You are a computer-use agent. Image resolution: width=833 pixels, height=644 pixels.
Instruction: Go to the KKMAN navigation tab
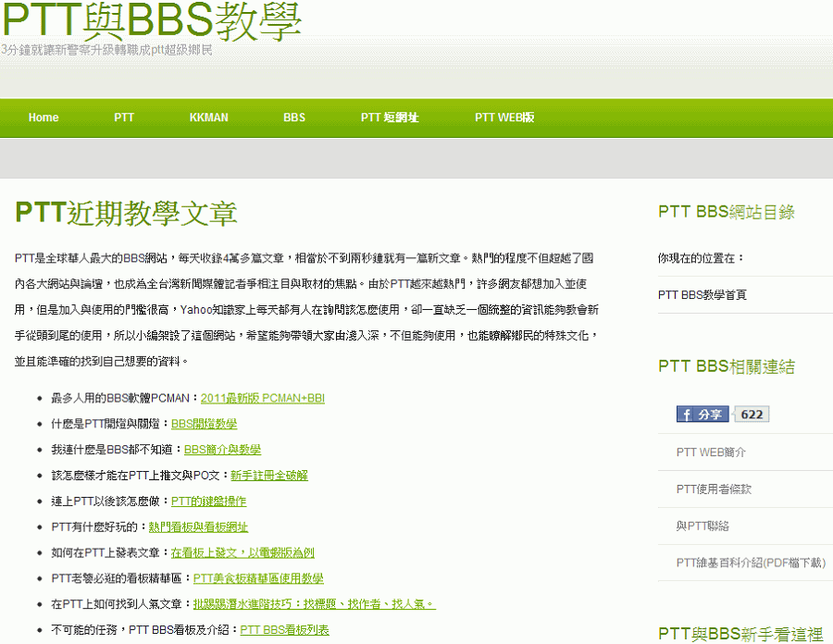[x=209, y=118]
